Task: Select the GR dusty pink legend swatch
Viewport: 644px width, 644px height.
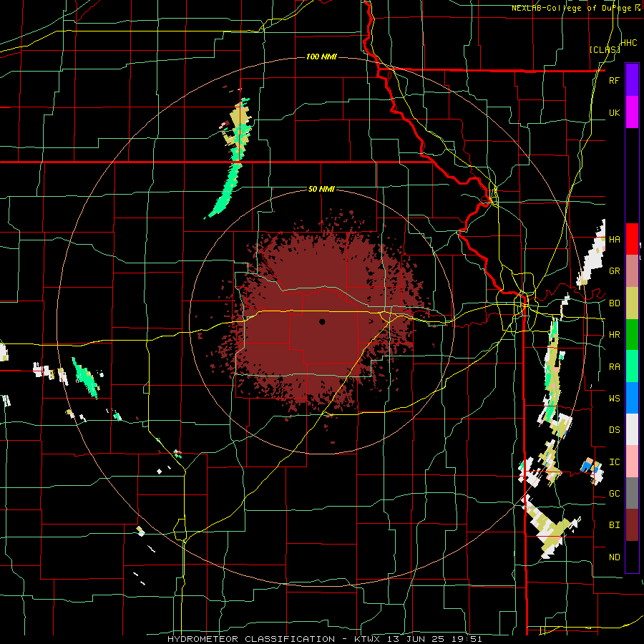Action: click(632, 271)
